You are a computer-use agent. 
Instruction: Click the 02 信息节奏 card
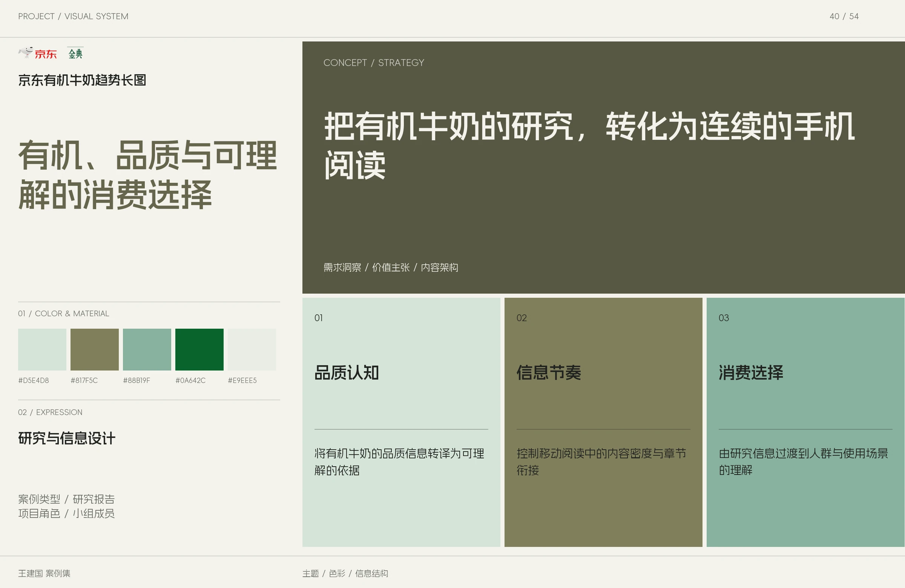point(603,422)
